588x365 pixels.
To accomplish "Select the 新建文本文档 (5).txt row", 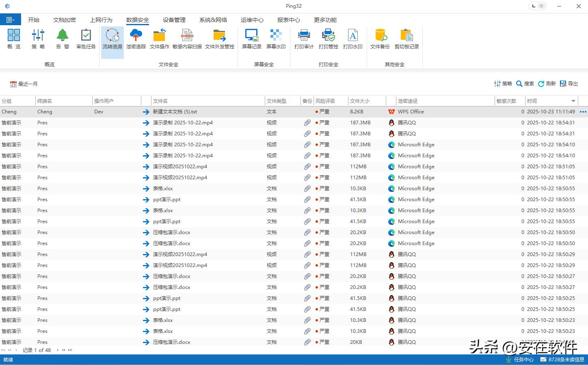I will (x=175, y=112).
